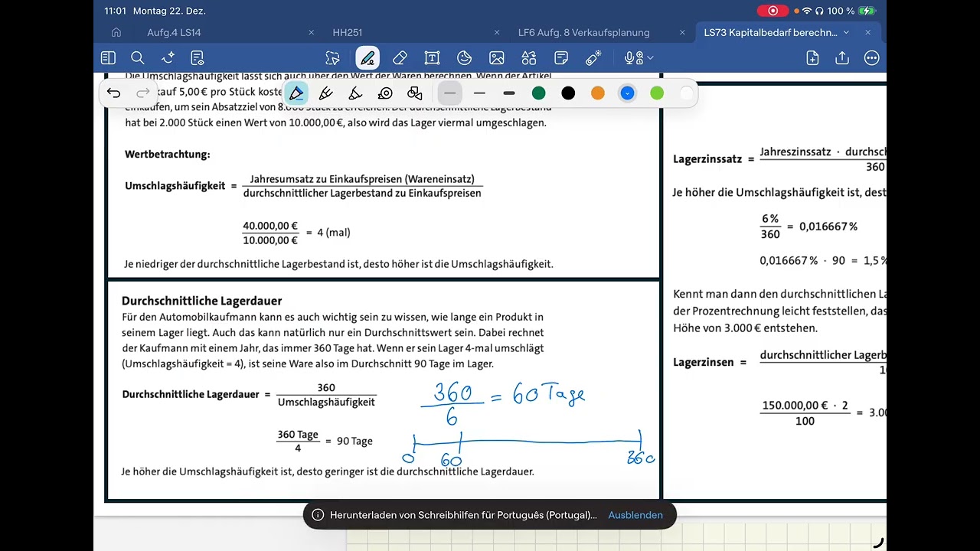This screenshot has width=980, height=551.
Task: Select the lasso selection tool
Action: 332,58
